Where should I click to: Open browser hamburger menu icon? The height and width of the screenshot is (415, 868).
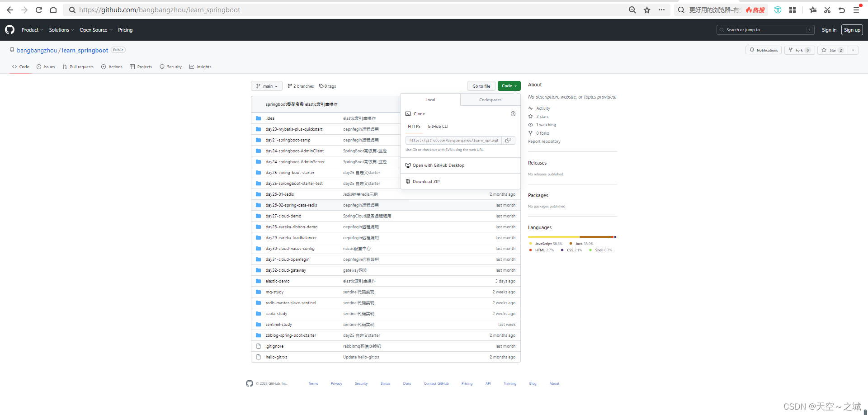pyautogui.click(x=856, y=10)
